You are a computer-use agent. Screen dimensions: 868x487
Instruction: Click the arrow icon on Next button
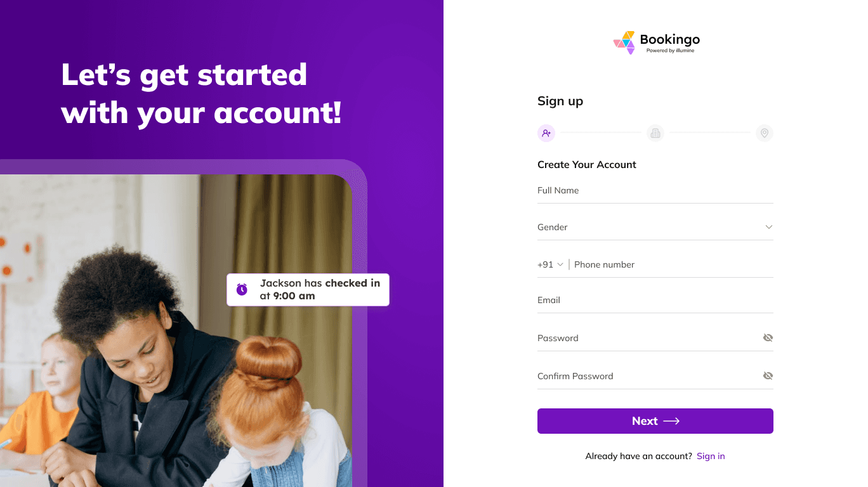tap(671, 421)
